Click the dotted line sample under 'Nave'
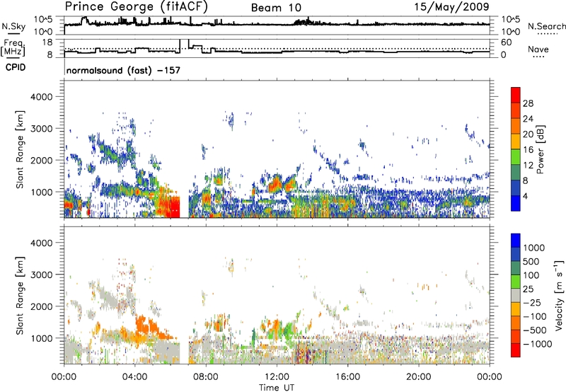The width and height of the screenshot is (566, 392). [x=538, y=57]
